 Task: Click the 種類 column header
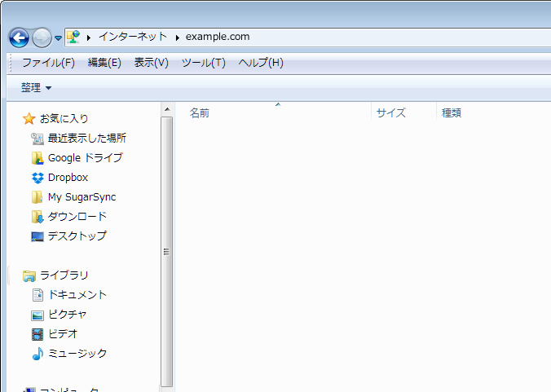point(452,113)
